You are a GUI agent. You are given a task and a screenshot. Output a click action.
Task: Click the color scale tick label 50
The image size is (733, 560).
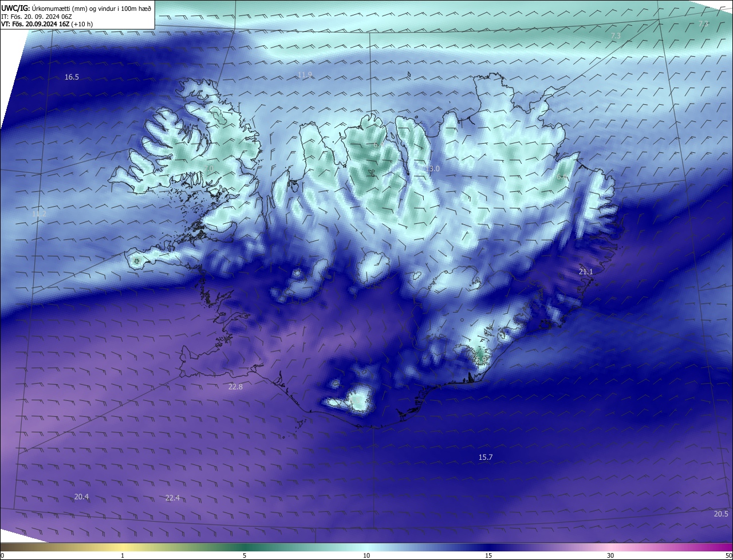pyautogui.click(x=728, y=555)
